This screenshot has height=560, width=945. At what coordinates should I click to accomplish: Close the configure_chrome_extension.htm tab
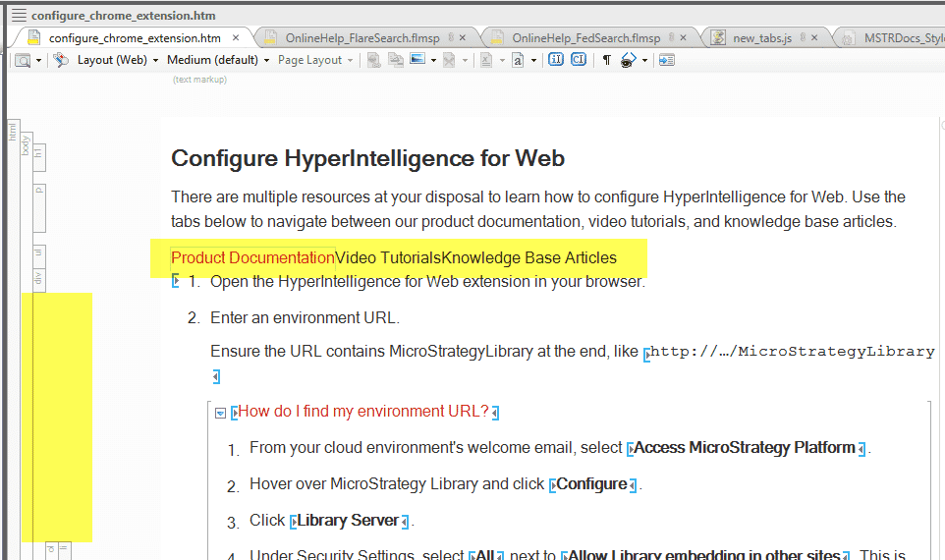point(236,38)
